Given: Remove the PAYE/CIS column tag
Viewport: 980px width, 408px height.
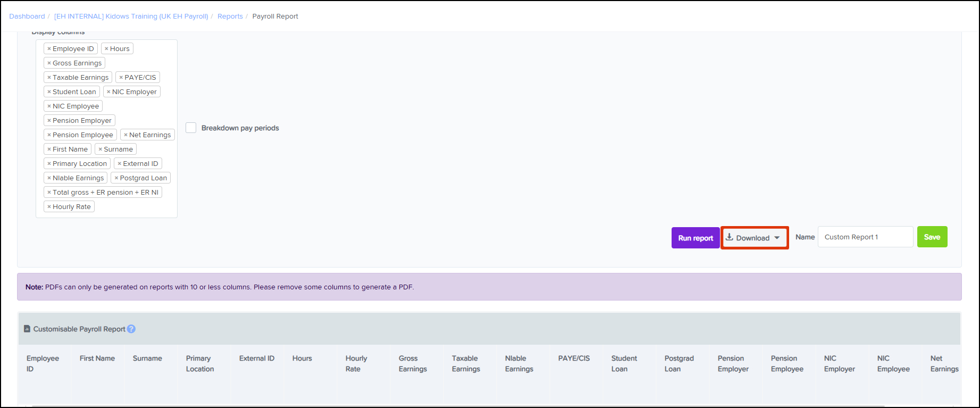Looking at the screenshot, I should pyautogui.click(x=121, y=78).
